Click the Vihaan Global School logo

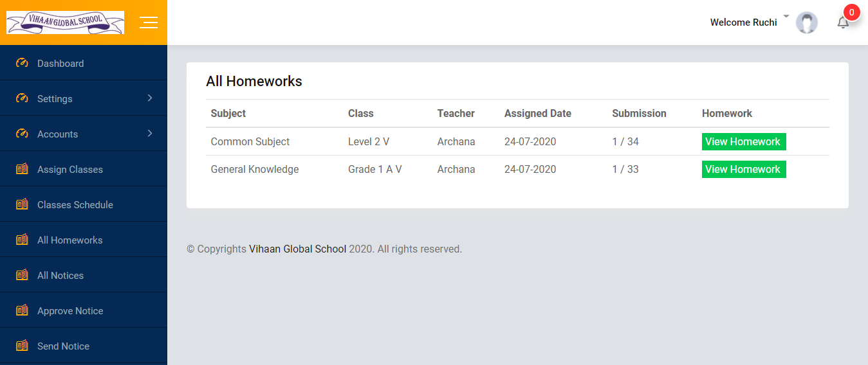[x=65, y=22]
